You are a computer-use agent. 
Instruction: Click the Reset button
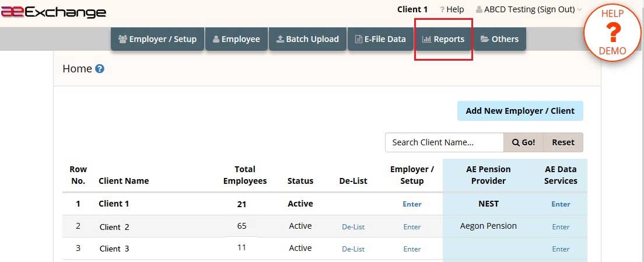point(563,142)
